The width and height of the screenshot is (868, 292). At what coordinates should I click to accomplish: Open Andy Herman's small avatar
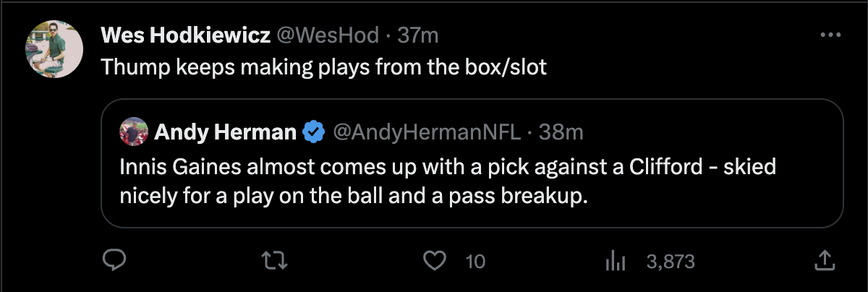click(x=132, y=132)
